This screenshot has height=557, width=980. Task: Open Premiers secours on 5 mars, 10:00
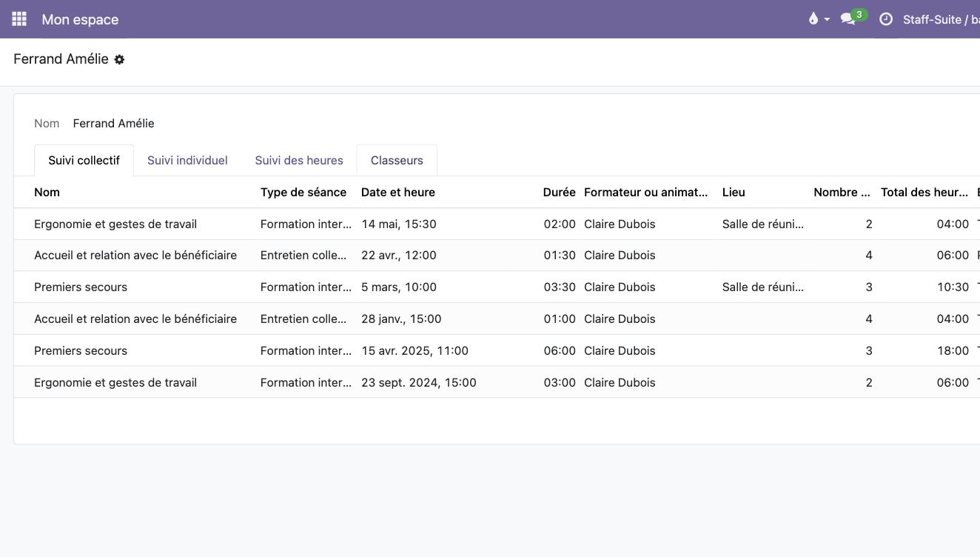coord(497,287)
